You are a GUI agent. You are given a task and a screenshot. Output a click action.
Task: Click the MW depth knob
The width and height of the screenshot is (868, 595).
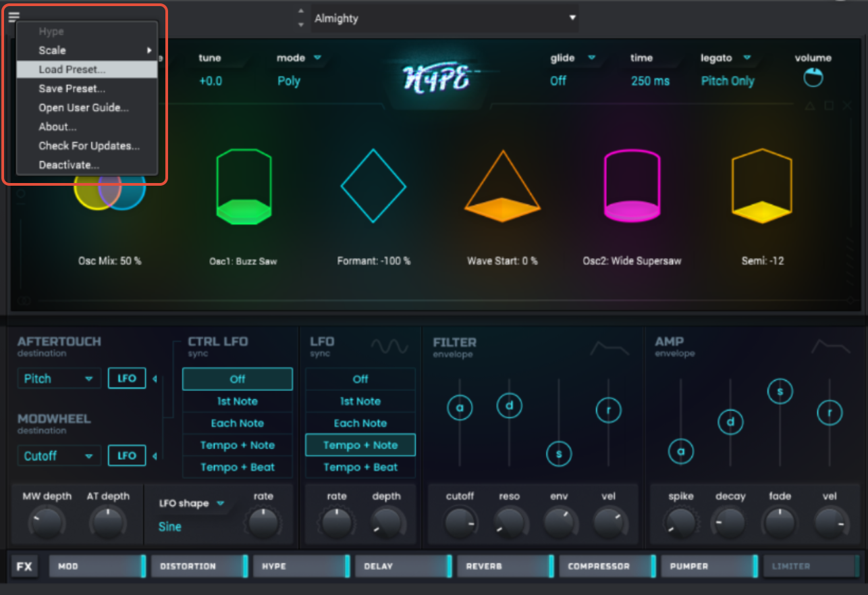[x=47, y=523]
